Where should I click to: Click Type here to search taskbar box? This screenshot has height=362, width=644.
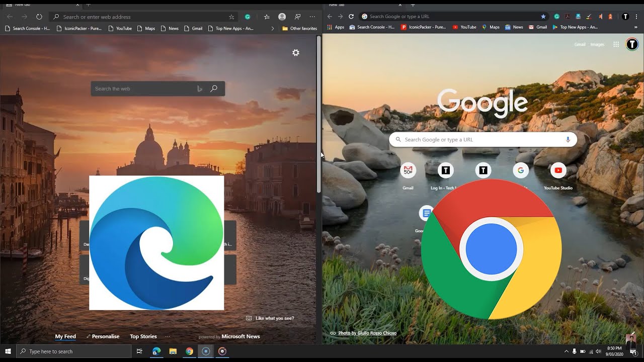coord(74,351)
